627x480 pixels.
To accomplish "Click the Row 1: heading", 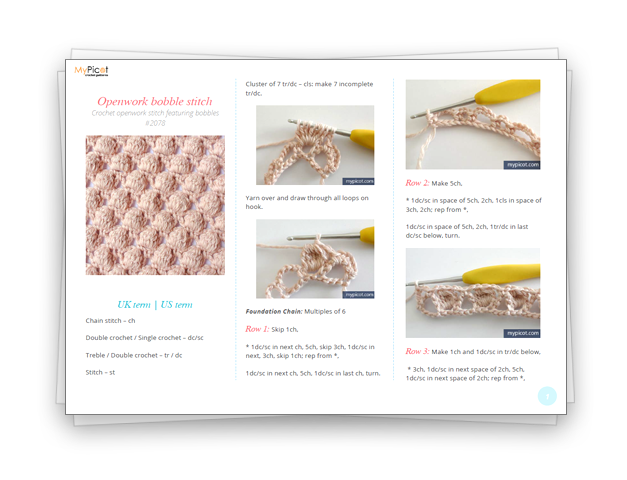I will (x=257, y=329).
